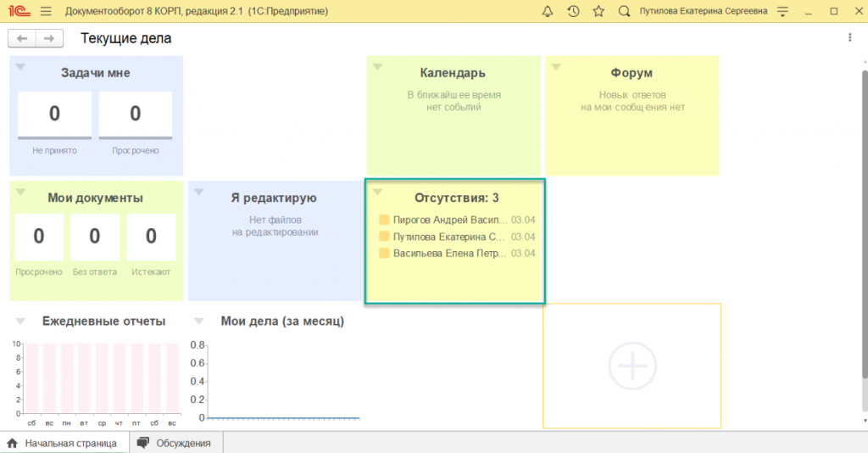Image resolution: width=868 pixels, height=453 pixels.
Task: Click the Не принято tasks counter
Action: point(54,115)
